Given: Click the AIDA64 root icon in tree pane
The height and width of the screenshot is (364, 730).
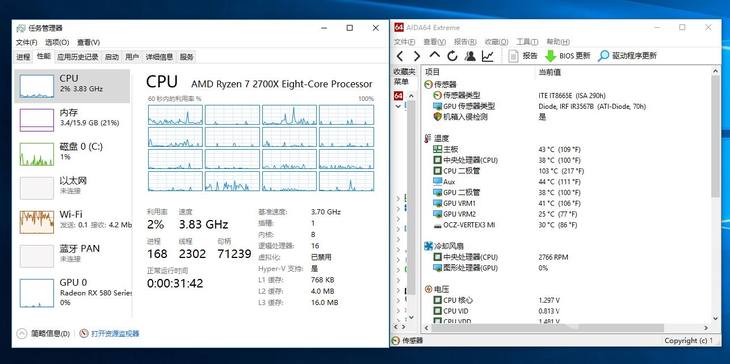Looking at the screenshot, I should pos(399,95).
